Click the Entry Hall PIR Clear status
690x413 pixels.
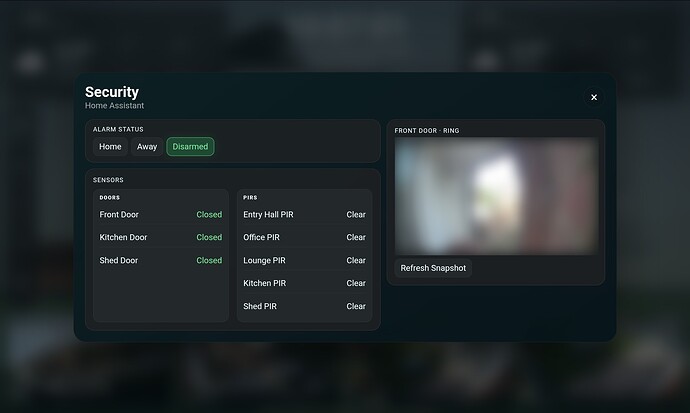coord(356,215)
